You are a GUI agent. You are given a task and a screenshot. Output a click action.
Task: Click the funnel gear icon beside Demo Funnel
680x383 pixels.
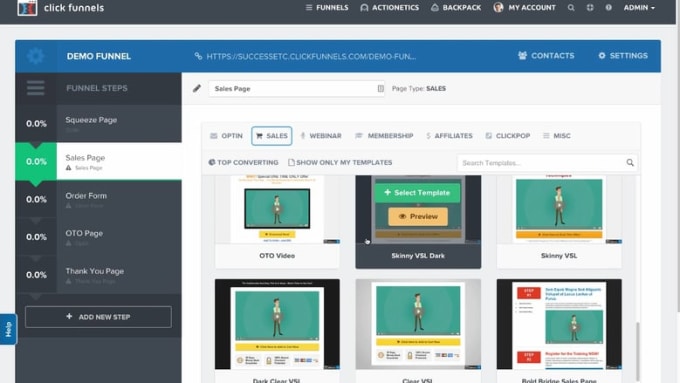tap(36, 56)
